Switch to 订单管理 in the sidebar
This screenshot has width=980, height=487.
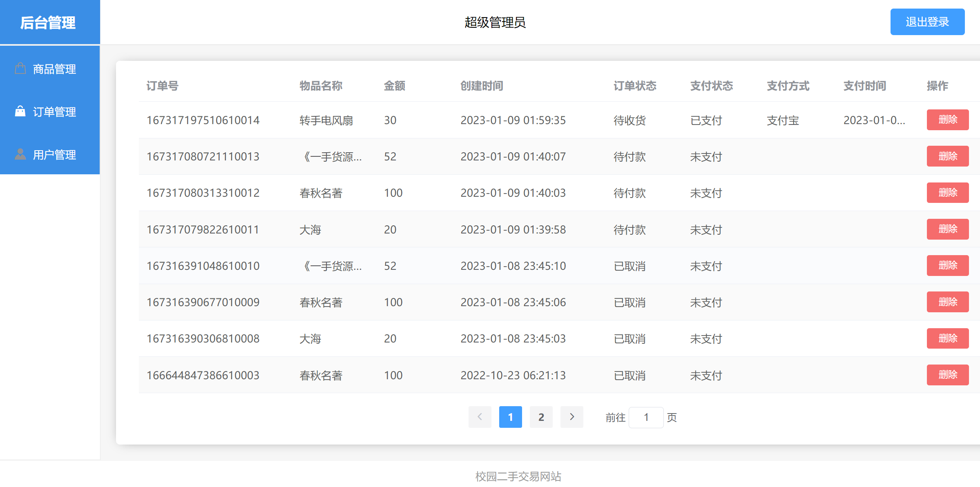(x=54, y=111)
